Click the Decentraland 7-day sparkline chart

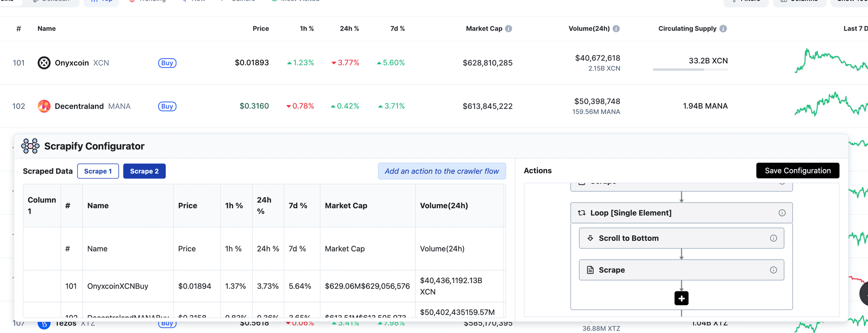pyautogui.click(x=831, y=104)
